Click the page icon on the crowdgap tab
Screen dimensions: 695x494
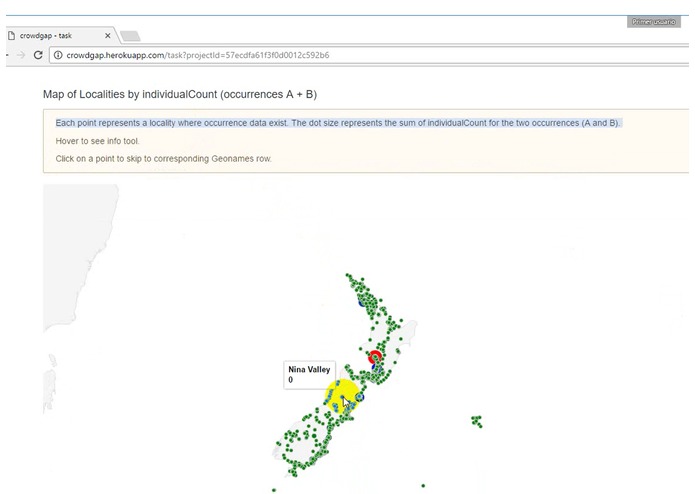12,35
